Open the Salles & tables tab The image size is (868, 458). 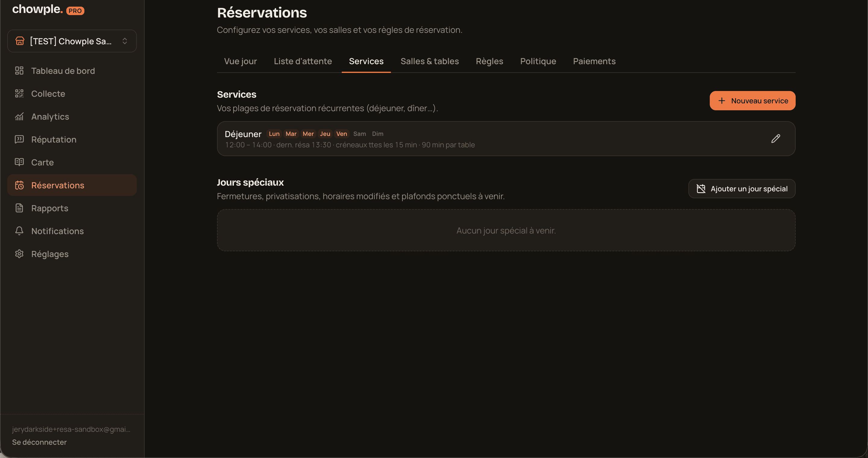click(x=429, y=61)
